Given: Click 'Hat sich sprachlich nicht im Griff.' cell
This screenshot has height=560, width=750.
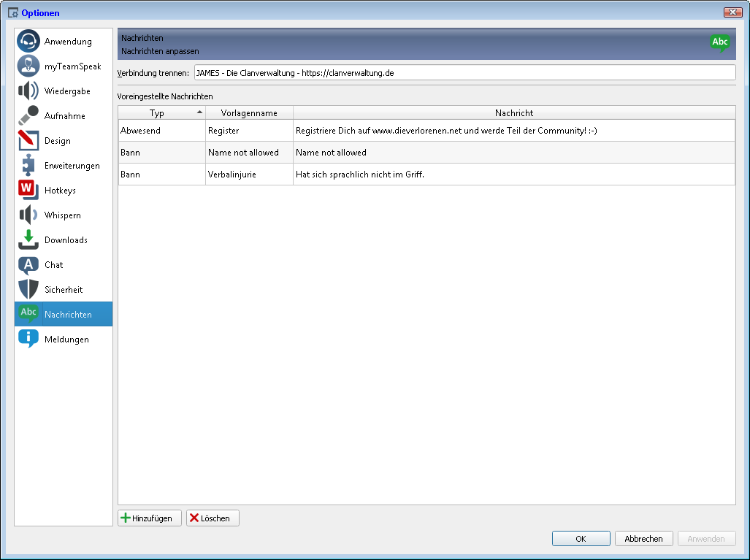Looking at the screenshot, I should (514, 174).
